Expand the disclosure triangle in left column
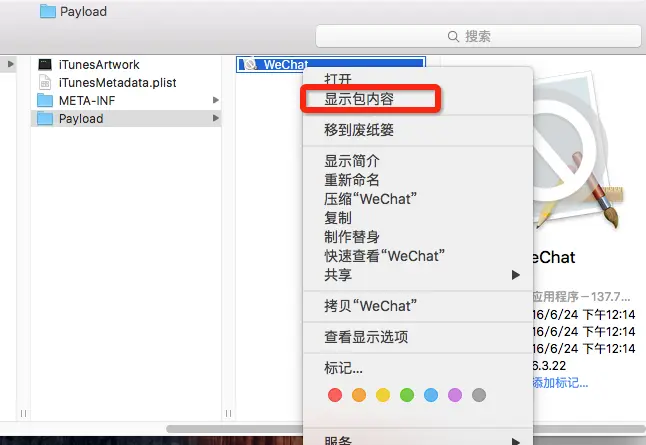 10,64
